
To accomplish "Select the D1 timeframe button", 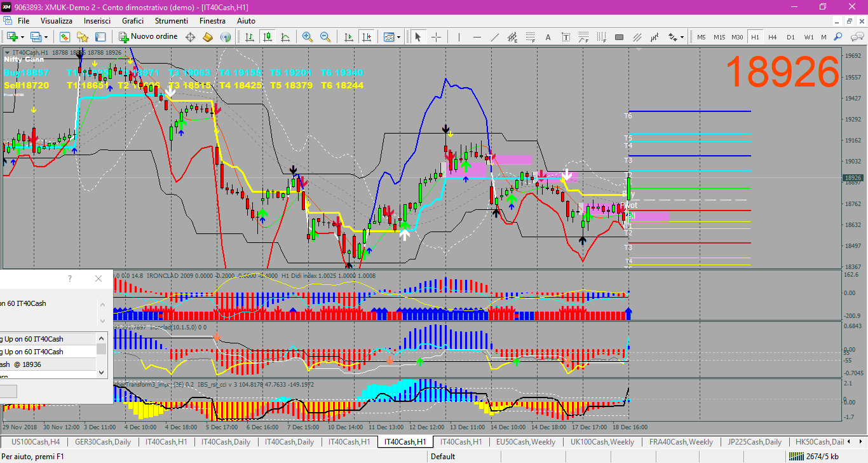I will click(790, 37).
